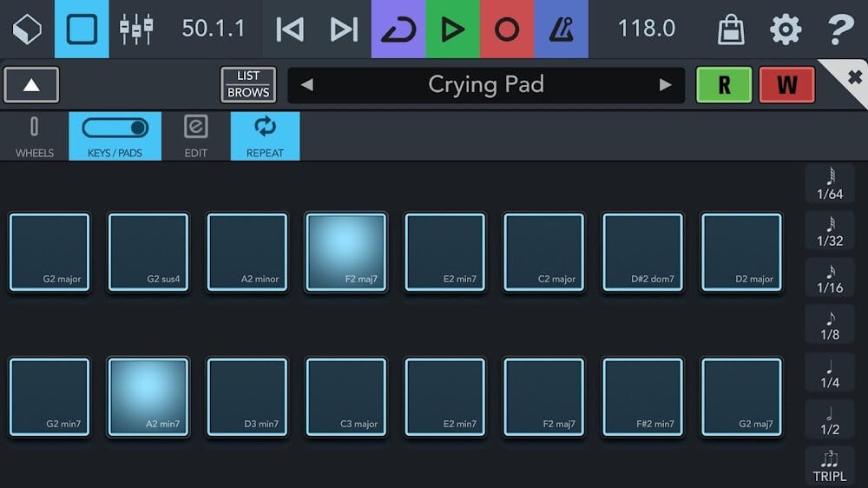Image resolution: width=868 pixels, height=488 pixels.
Task: Select next preset with right arrow
Action: [666, 85]
